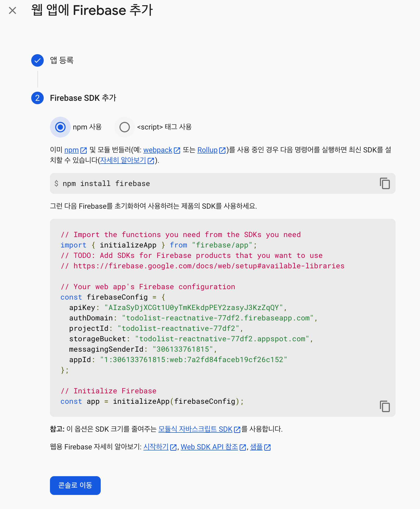
Task: Click the external-link icon next to Rollup
Action: pyautogui.click(x=222, y=150)
